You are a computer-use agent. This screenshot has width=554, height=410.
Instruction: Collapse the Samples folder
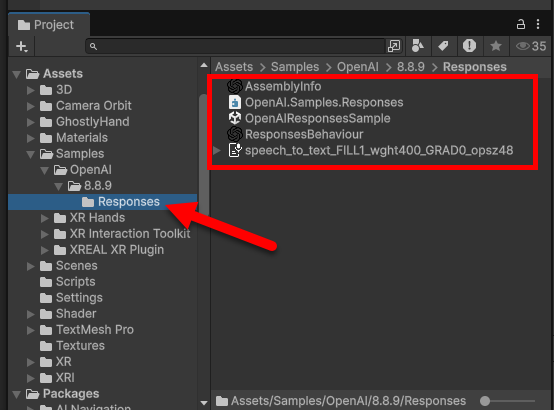[x=31, y=154]
